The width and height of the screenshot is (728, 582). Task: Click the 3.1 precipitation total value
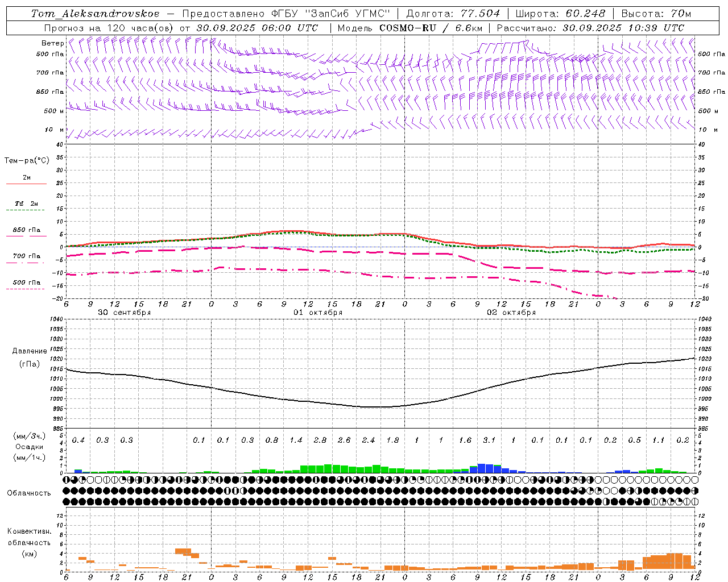[x=489, y=440]
